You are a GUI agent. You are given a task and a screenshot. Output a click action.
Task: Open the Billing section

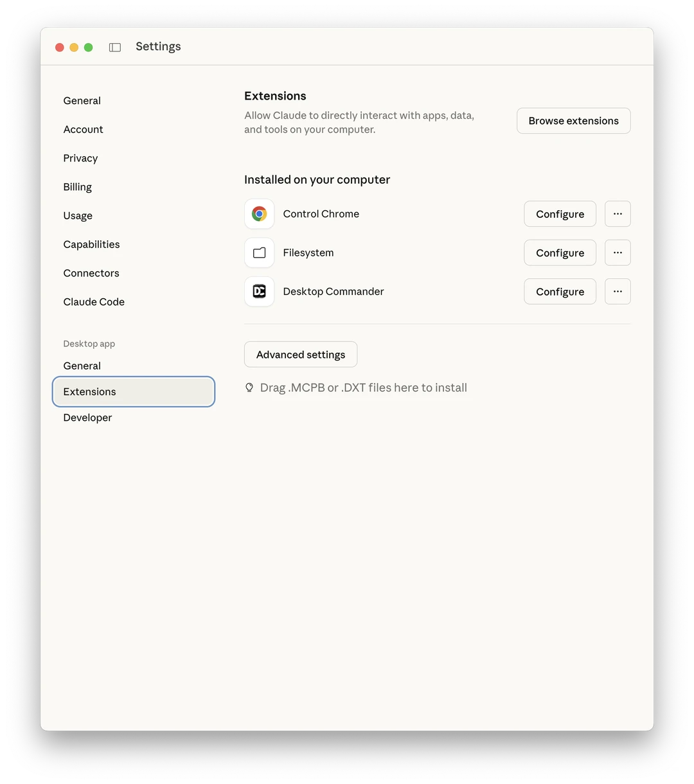coord(78,187)
